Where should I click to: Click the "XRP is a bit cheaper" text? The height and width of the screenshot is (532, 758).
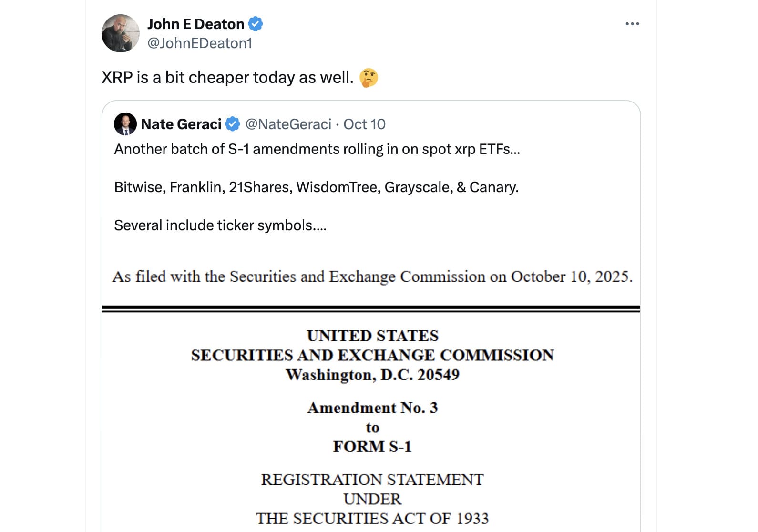point(227,77)
